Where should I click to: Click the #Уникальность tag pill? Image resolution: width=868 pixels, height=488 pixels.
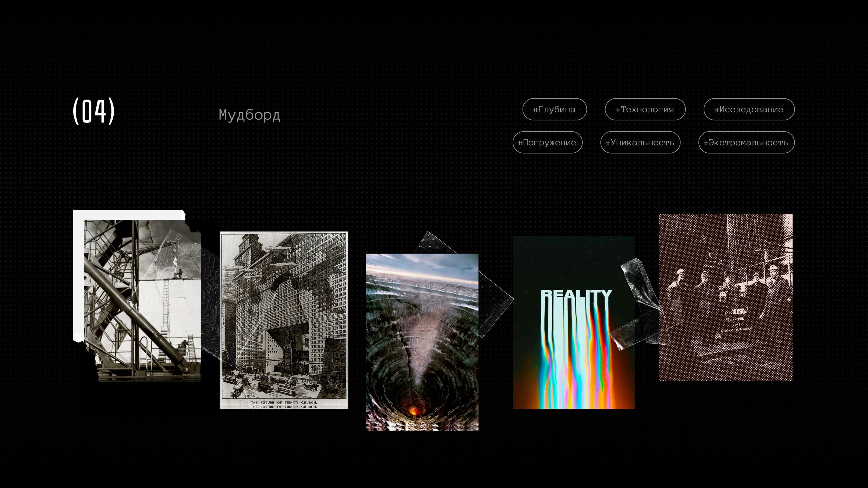click(640, 142)
